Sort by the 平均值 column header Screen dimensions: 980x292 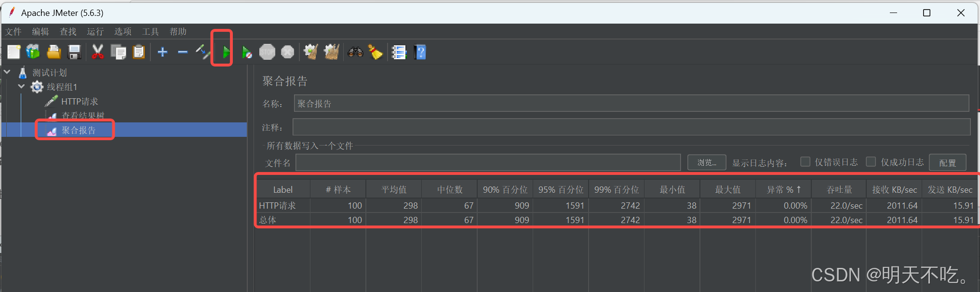[394, 190]
